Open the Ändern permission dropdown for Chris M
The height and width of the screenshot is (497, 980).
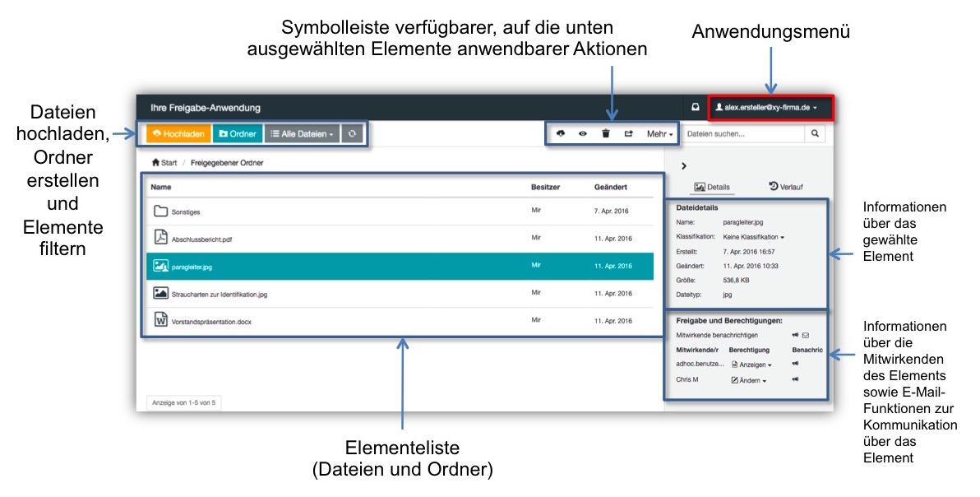749,380
